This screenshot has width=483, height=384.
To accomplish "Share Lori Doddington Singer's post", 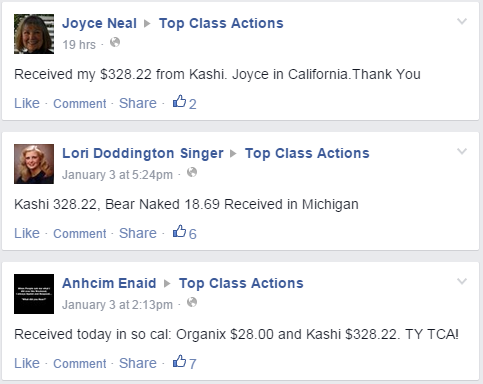I will point(138,233).
